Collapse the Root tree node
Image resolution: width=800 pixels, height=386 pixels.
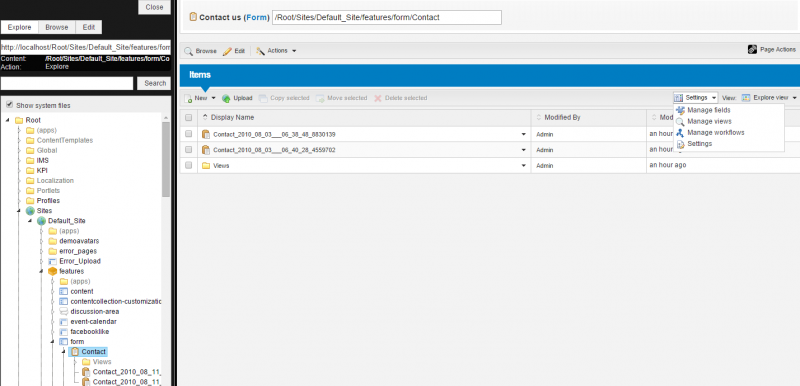coord(8,120)
